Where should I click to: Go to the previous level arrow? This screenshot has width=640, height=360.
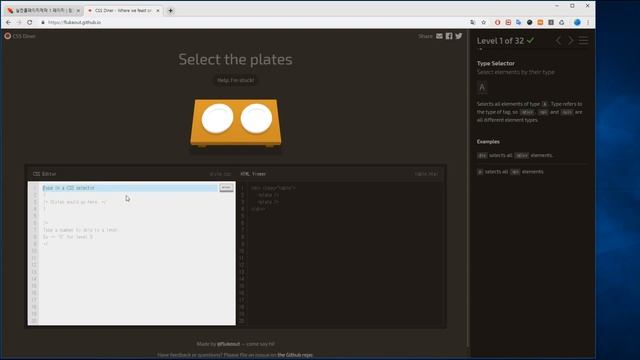[x=558, y=40]
